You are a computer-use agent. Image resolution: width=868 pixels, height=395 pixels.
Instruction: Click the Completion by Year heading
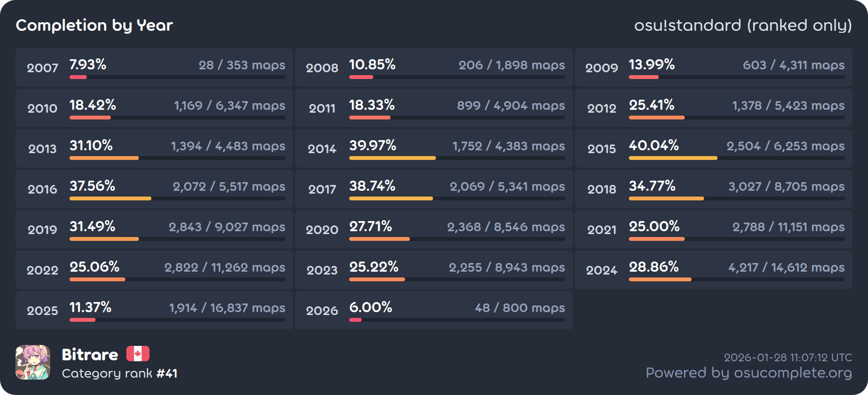95,25
